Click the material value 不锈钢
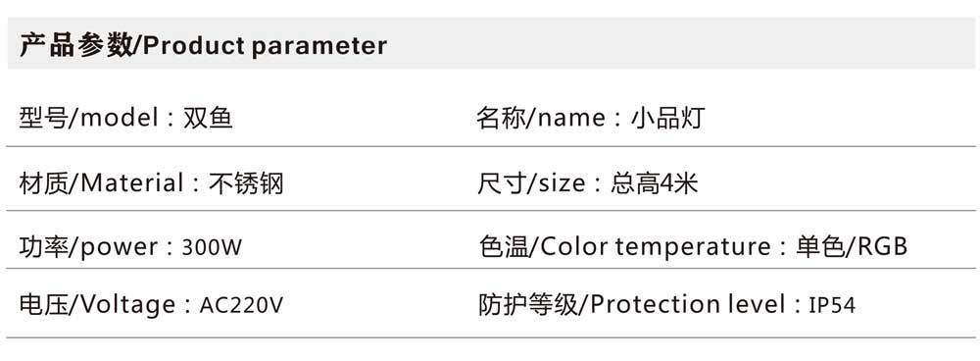The image size is (980, 361). pos(246,183)
